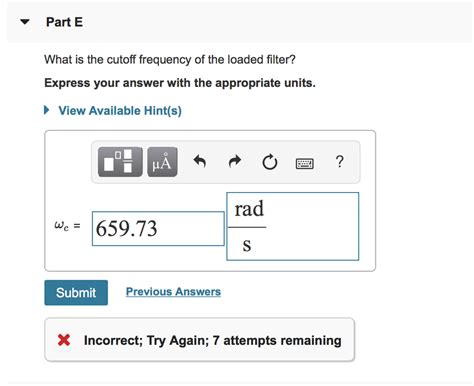Click the units field showing rad/s

tap(293, 226)
